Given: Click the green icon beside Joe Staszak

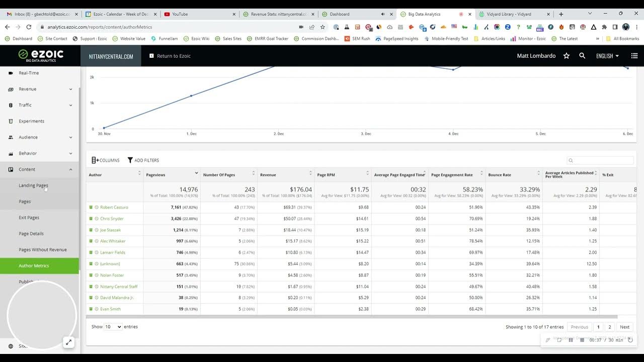Looking at the screenshot, I should [91, 230].
